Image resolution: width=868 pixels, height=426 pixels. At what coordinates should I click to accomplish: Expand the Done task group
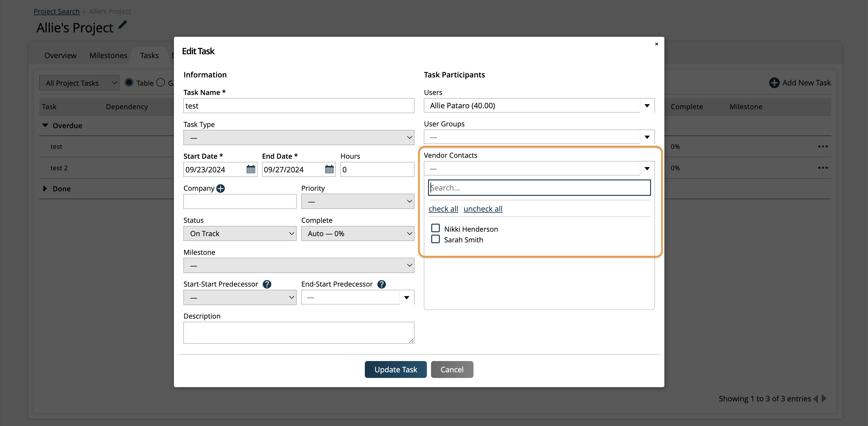pos(45,189)
